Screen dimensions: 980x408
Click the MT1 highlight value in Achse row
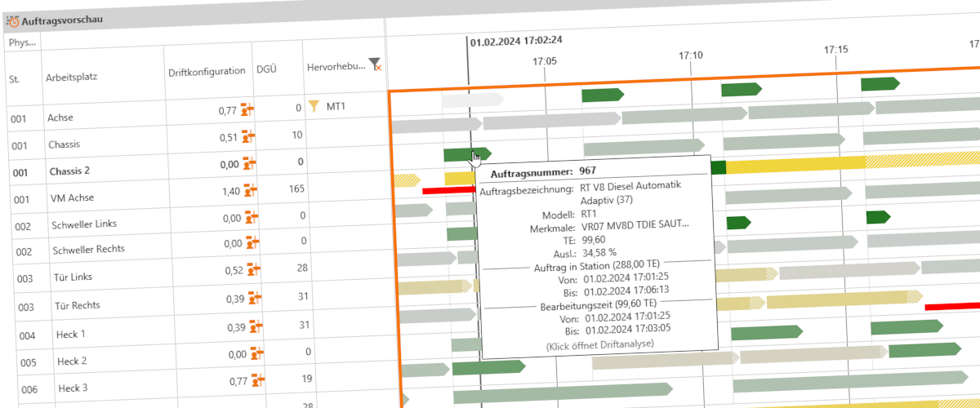[336, 105]
